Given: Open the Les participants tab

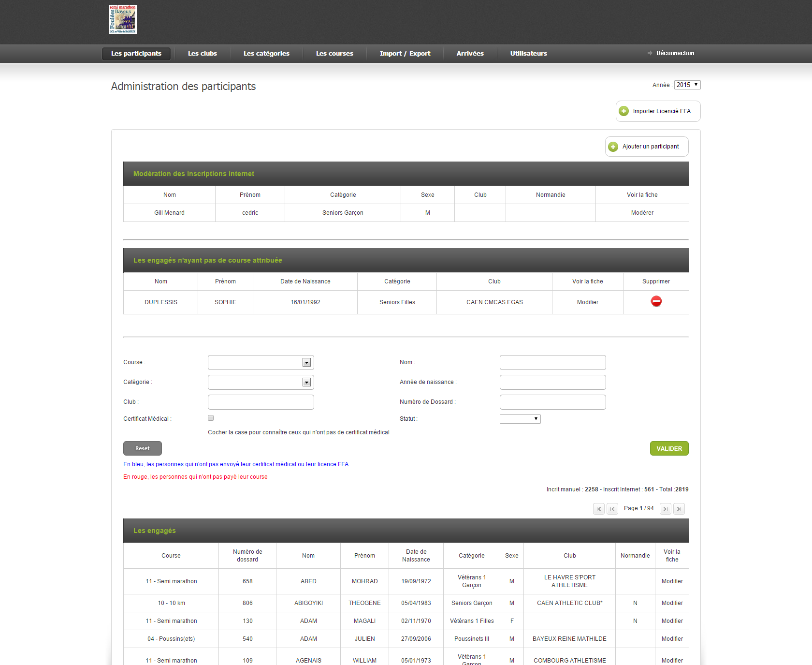Looking at the screenshot, I should 136,54.
